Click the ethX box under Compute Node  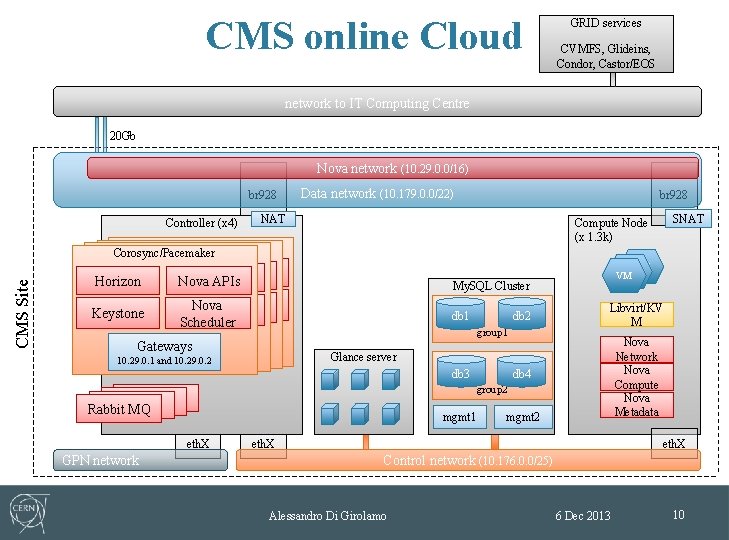[x=674, y=444]
